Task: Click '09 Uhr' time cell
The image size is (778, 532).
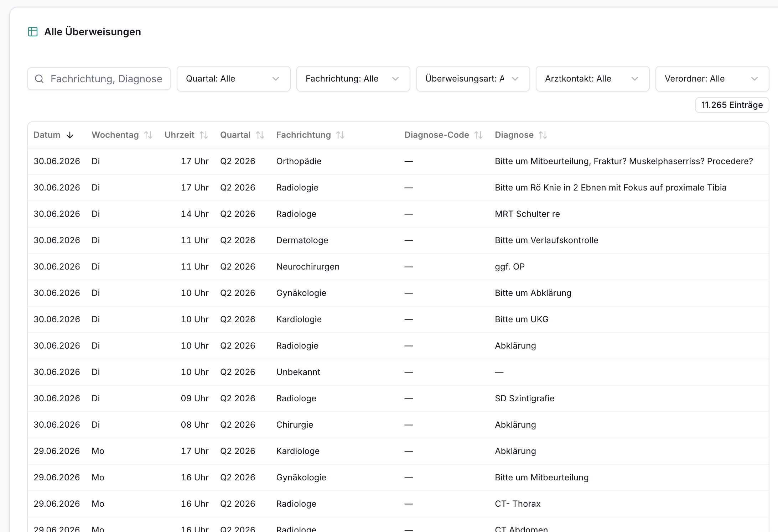Action: (x=194, y=398)
